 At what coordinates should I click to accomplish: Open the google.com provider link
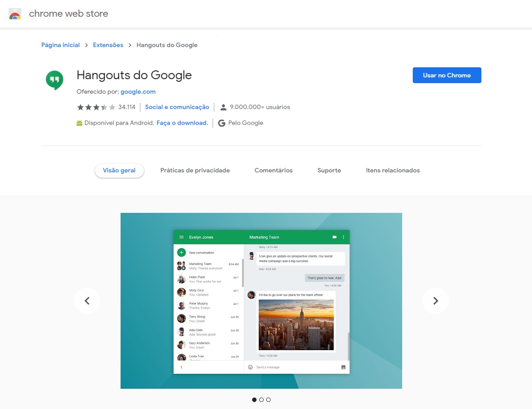coord(138,91)
